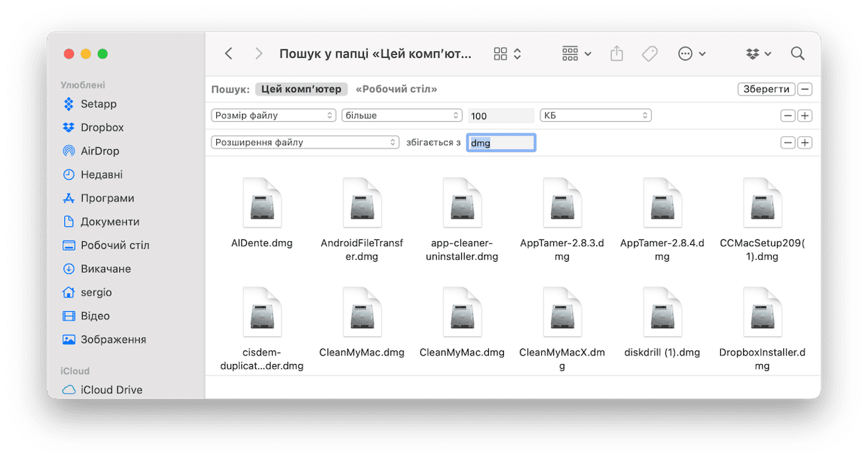Viewport: 868px width, 461px height.
Task: Remove the Розмір файлу rule with minus button
Action: point(788,116)
